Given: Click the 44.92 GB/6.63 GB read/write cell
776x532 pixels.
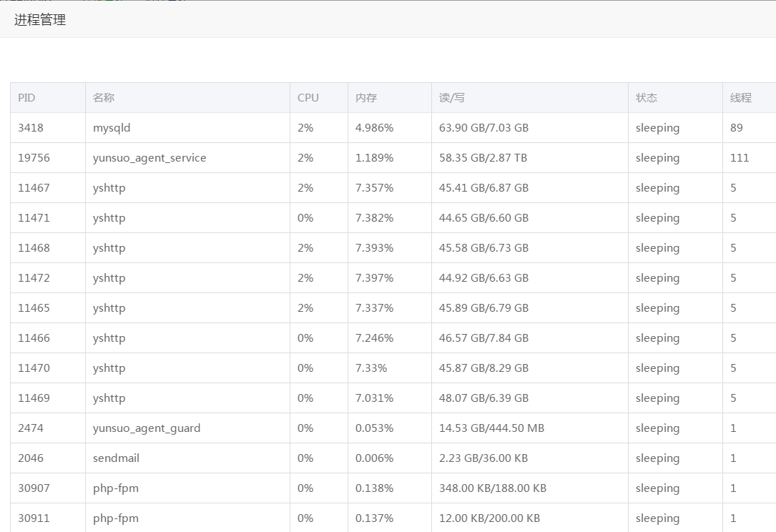Looking at the screenshot, I should click(x=483, y=278).
